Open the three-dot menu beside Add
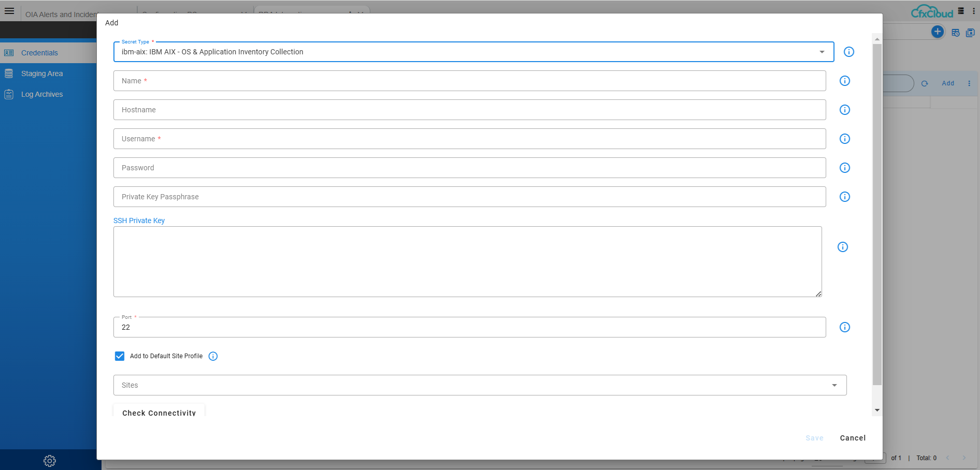Image resolution: width=980 pixels, height=470 pixels. [x=970, y=83]
